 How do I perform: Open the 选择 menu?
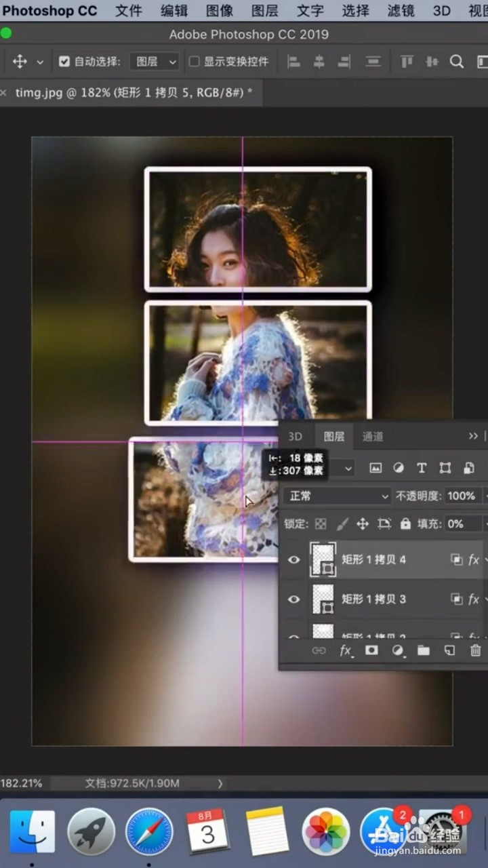pyautogui.click(x=356, y=11)
